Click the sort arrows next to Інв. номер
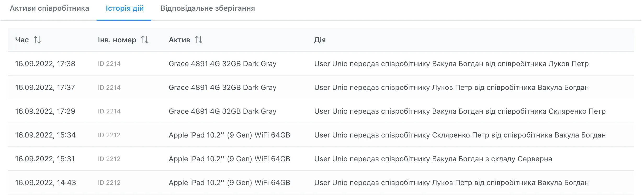The width and height of the screenshot is (644, 195). (x=145, y=40)
